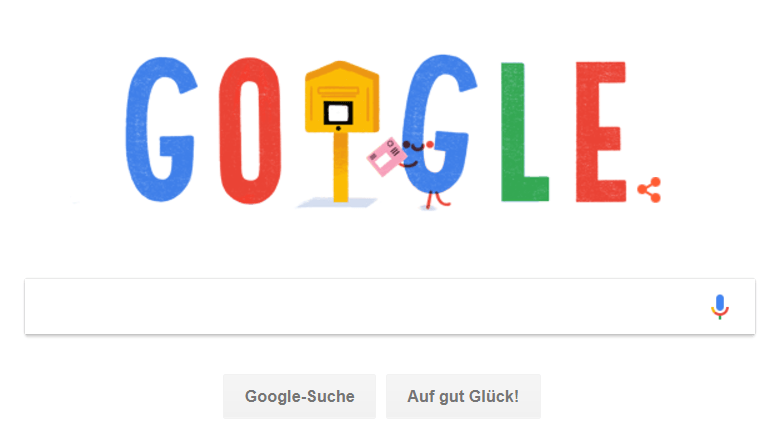The image size is (758, 426).
Task: Click the red blushing cheek on the G
Action: point(430,144)
